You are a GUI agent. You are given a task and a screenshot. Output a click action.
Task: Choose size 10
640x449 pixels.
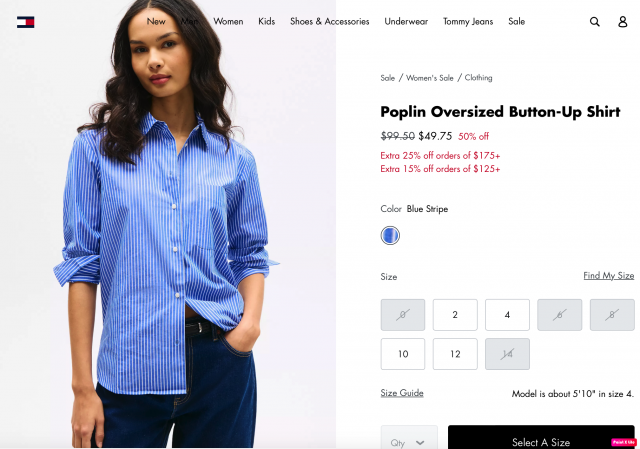tap(403, 354)
